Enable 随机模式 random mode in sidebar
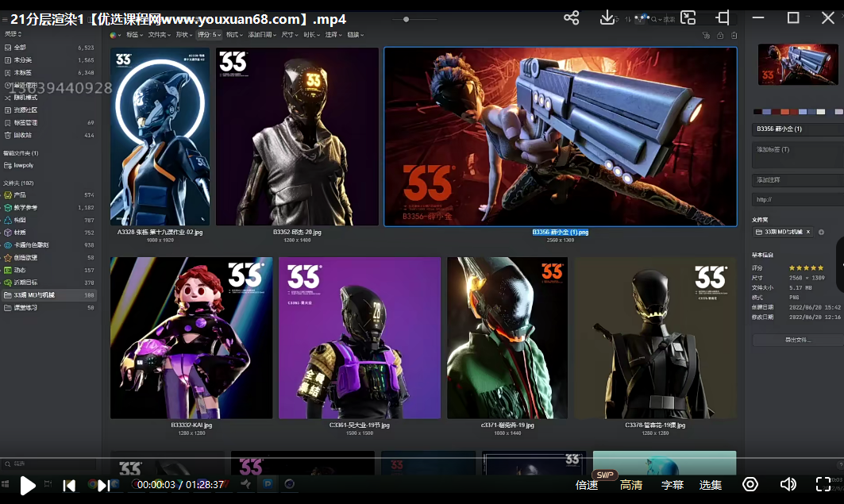 tap(25, 98)
